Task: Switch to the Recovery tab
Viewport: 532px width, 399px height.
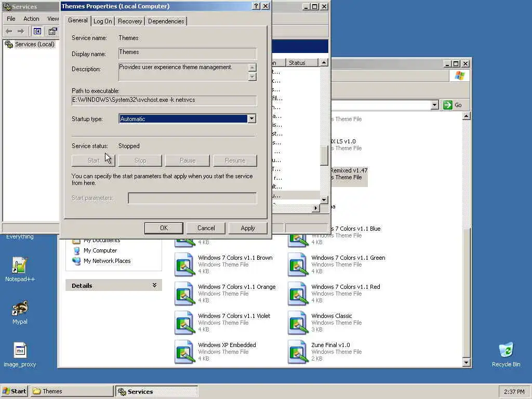Action: 130,21
